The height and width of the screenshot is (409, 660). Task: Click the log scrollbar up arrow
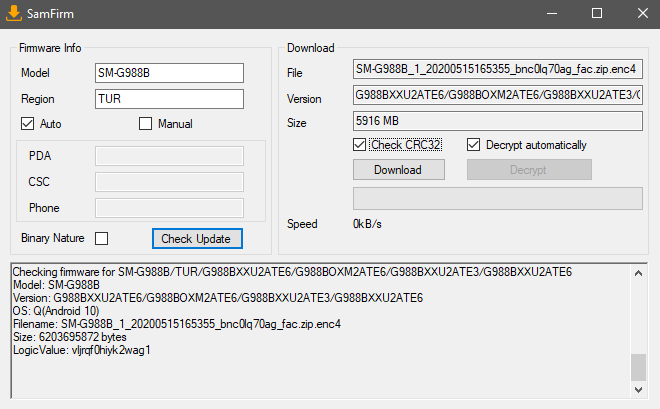[638, 274]
